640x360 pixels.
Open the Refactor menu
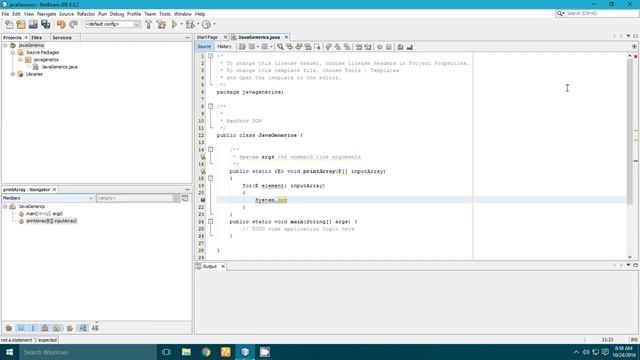pyautogui.click(x=86, y=14)
